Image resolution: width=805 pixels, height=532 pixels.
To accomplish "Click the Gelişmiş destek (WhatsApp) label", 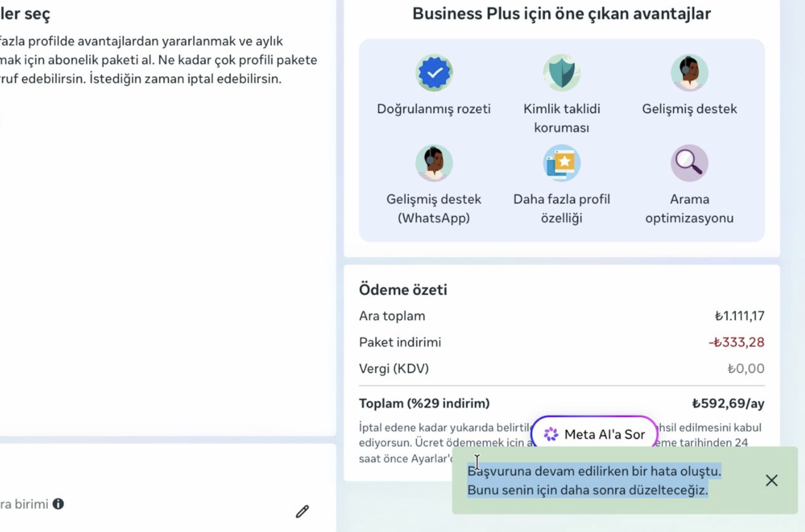I will coord(434,209).
